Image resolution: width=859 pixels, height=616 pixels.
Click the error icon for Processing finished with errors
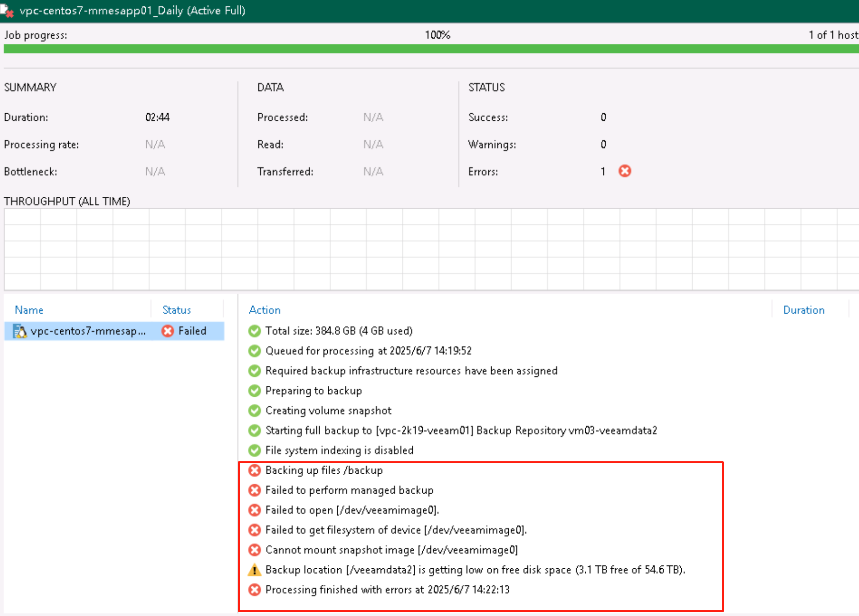pyautogui.click(x=255, y=590)
